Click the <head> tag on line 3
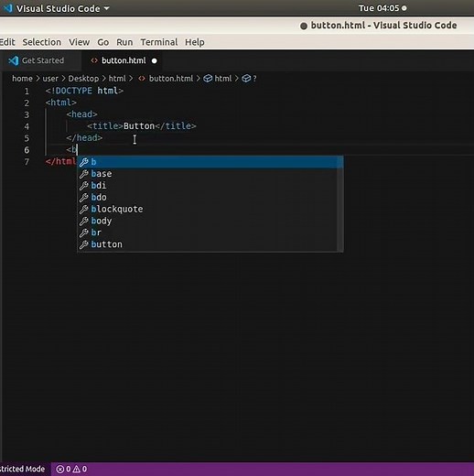474x476 pixels. pyautogui.click(x=81, y=114)
